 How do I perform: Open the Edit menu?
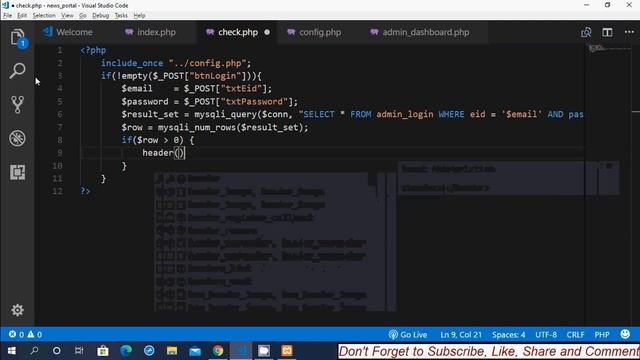(22, 16)
